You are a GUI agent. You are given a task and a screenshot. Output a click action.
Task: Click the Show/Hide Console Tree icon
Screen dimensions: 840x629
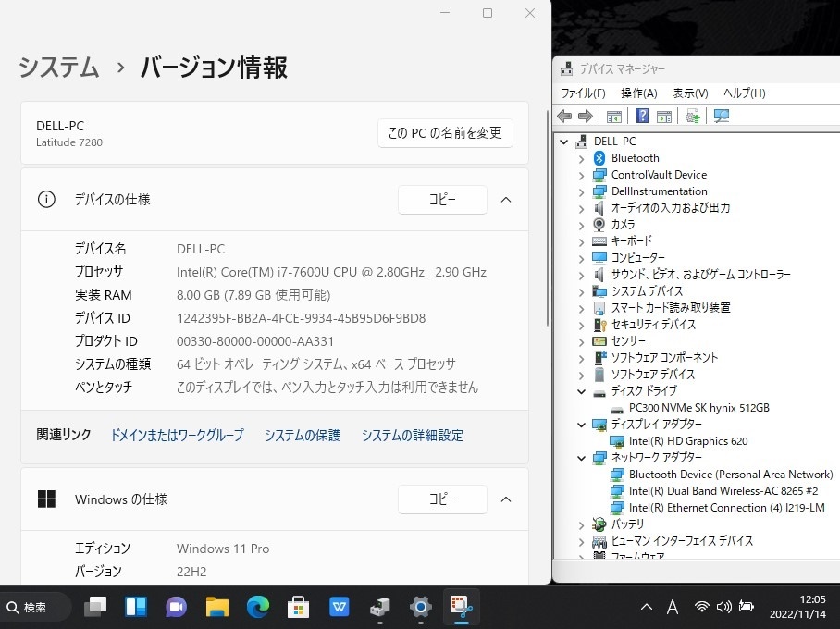coord(613,115)
